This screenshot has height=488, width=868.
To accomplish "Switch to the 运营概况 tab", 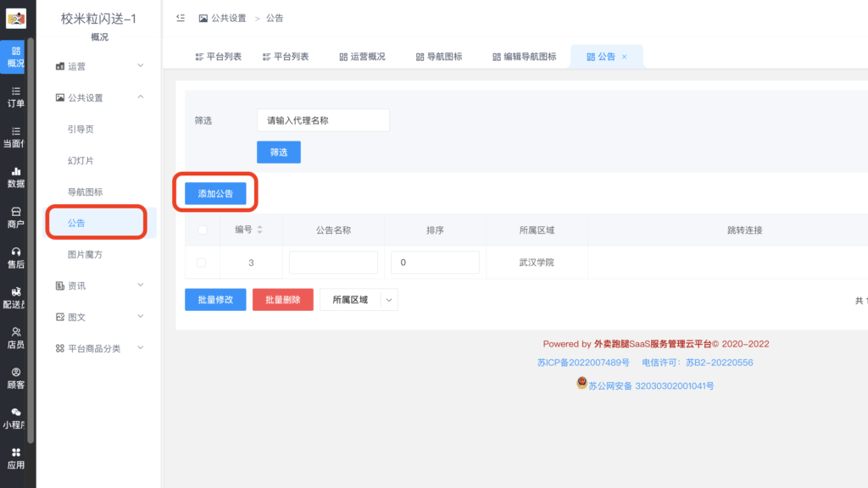I will [x=363, y=55].
